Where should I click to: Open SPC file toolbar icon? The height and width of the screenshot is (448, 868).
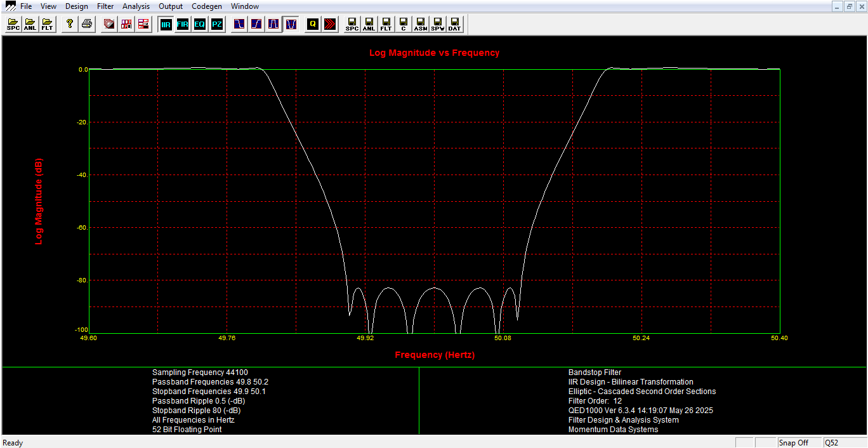coord(13,25)
